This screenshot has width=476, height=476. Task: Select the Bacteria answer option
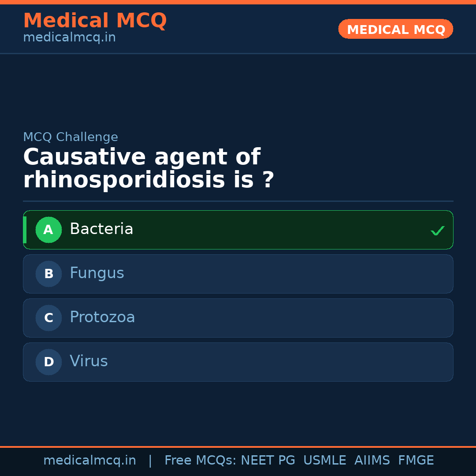pyautogui.click(x=238, y=230)
